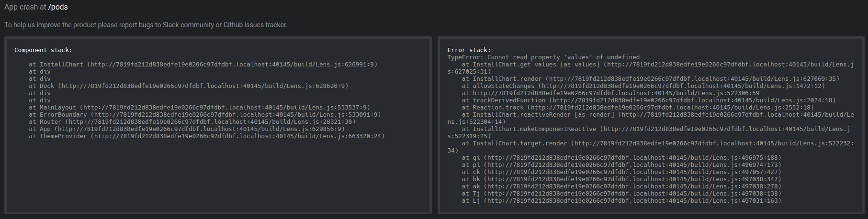The image size is (868, 219).
Task: Click the "at ErrorBoundary" component stack line
Action: (205, 115)
